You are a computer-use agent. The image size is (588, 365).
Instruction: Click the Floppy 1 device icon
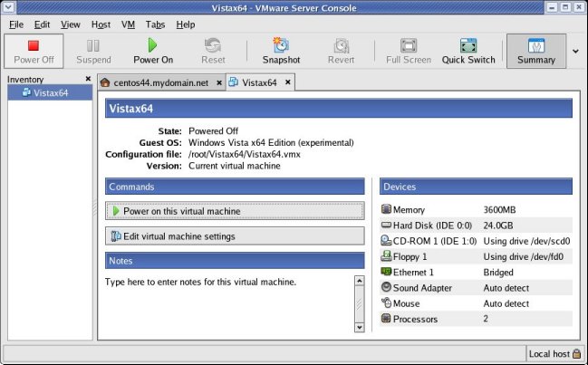386,256
